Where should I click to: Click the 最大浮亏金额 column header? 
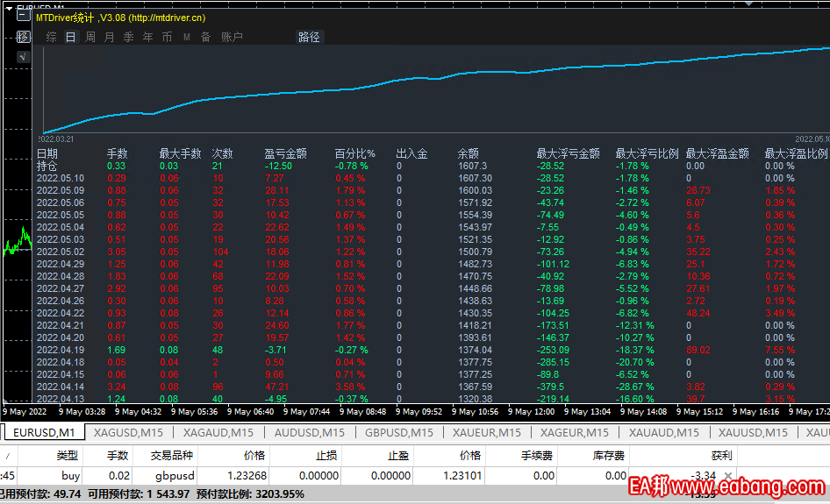coord(568,153)
